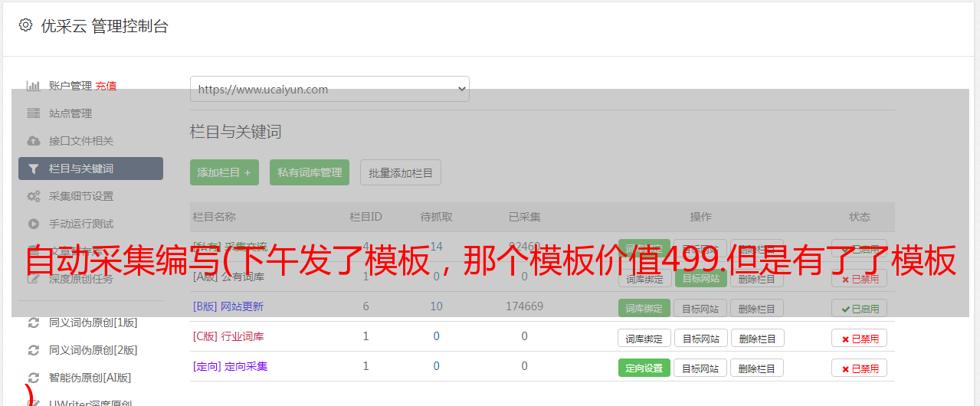The height and width of the screenshot is (406, 980).
Task: Toggle 已禁用 status for 公有词库
Action: 860,279
